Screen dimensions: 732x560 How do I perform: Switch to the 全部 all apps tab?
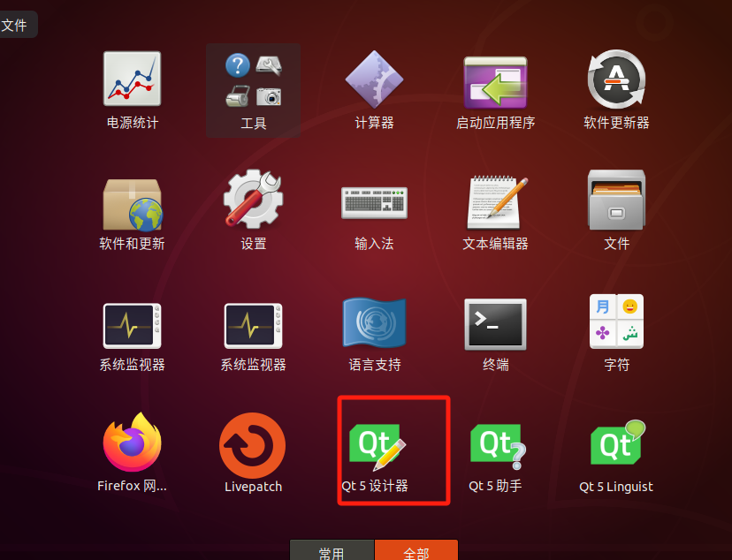point(416,550)
